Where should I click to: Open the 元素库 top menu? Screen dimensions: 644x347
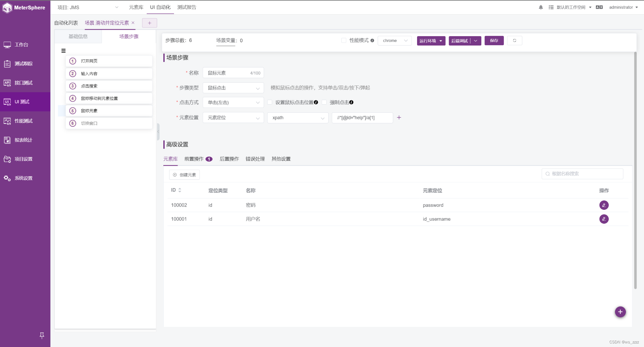(136, 7)
